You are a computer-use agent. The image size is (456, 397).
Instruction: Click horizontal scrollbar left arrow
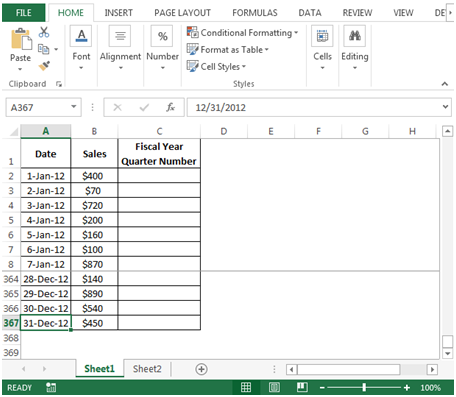(292, 369)
